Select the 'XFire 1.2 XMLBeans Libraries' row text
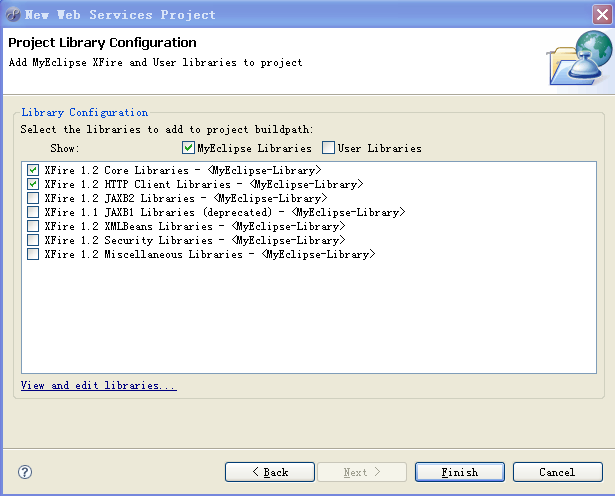This screenshot has width=615, height=496. click(195, 226)
